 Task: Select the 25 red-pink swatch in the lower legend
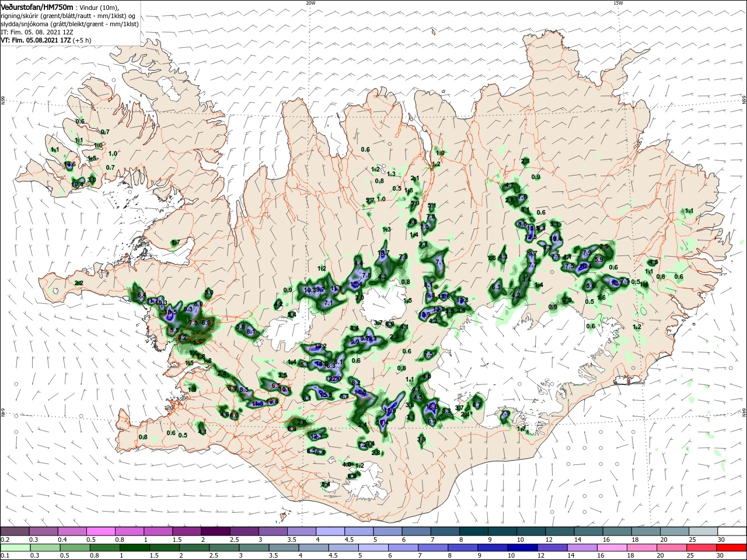701,548
